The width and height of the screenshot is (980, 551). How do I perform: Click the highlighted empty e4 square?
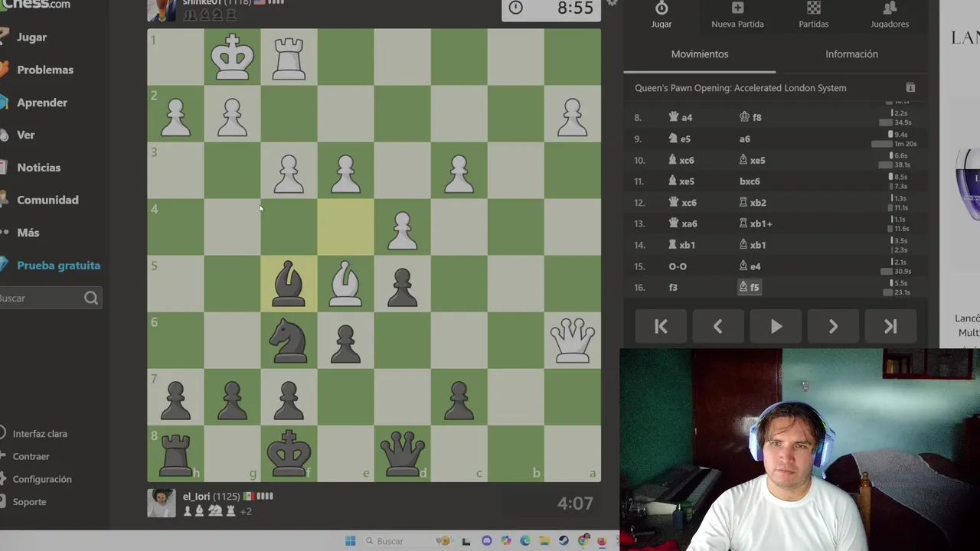[345, 227]
